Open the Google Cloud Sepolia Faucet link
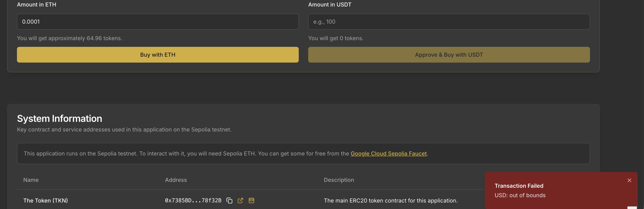Screen dimensions: 644x209 coord(388,154)
